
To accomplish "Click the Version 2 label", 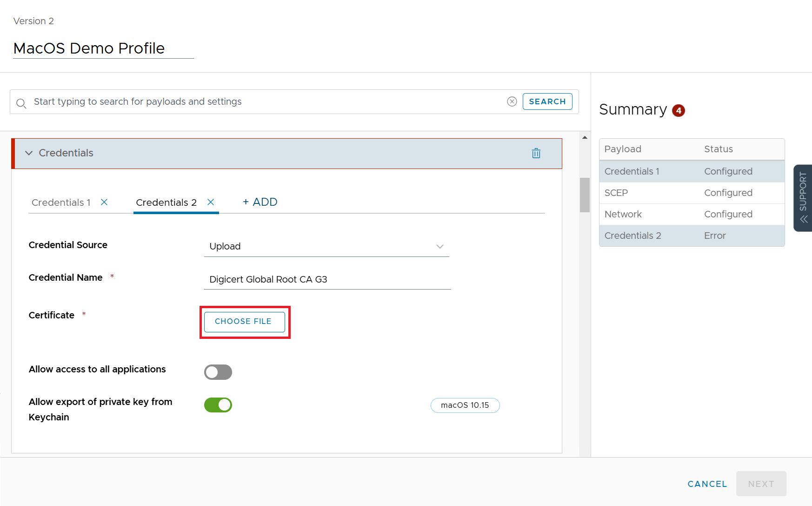I will pos(33,21).
